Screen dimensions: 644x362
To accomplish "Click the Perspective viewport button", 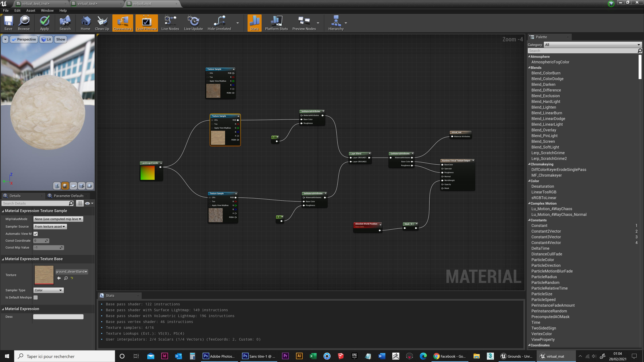I will pyautogui.click(x=24, y=39).
